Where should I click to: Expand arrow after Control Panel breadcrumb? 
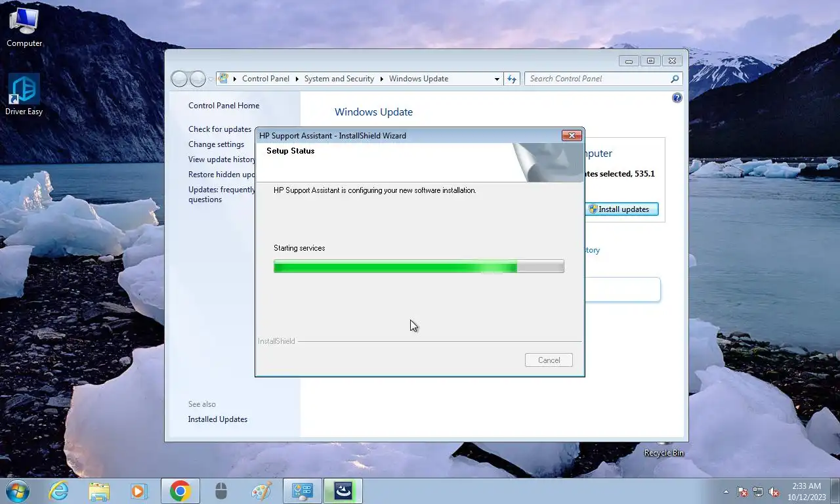(297, 79)
